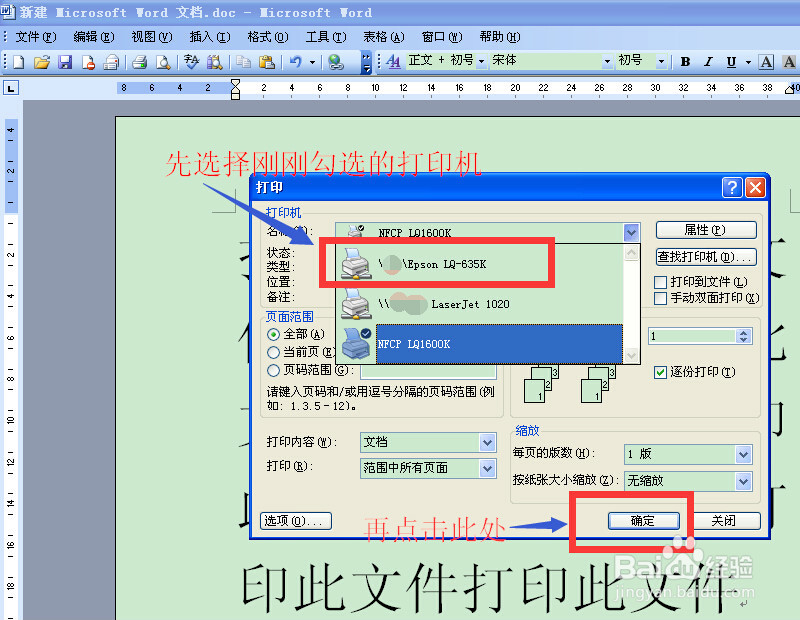The width and height of the screenshot is (800, 620).
Task: Open Styles and Formatting pane icon
Action: coord(393,62)
